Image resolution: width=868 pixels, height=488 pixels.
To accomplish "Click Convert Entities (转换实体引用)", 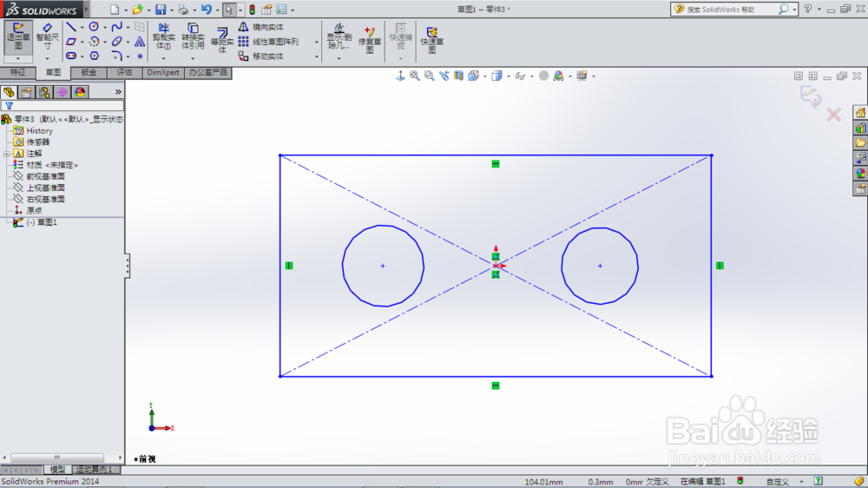I will point(193,36).
